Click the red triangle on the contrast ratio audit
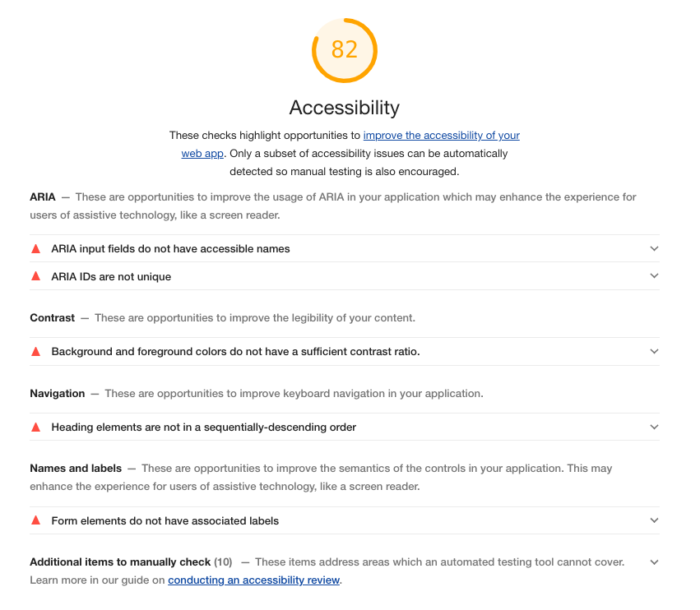 click(35, 351)
